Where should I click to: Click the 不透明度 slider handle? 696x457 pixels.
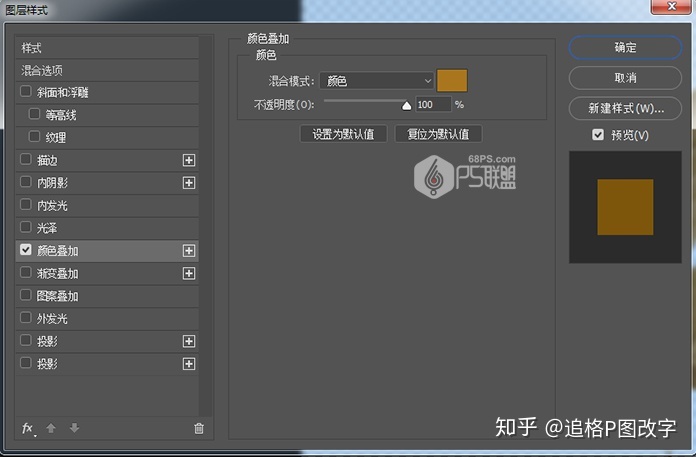tap(406, 106)
